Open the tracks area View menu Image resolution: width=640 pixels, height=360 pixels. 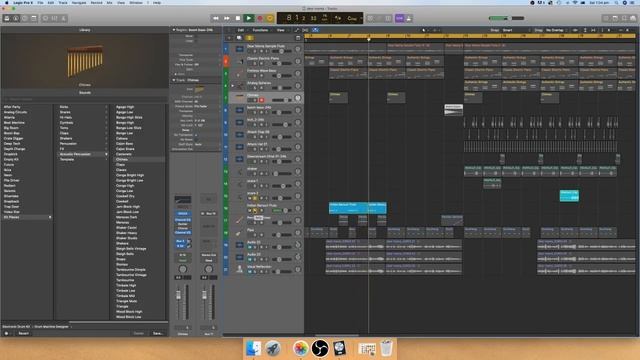click(281, 30)
